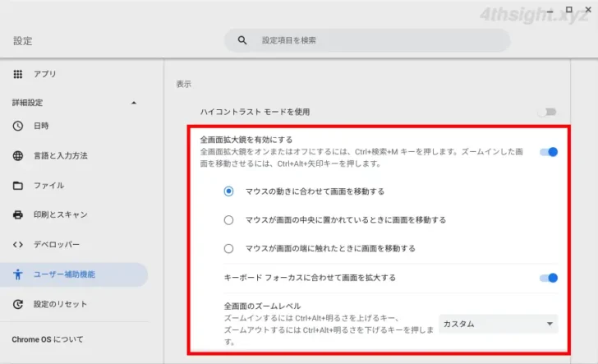Image resolution: width=598 pixels, height=364 pixels.
Task: Click the 表示 section heading
Action: (183, 84)
